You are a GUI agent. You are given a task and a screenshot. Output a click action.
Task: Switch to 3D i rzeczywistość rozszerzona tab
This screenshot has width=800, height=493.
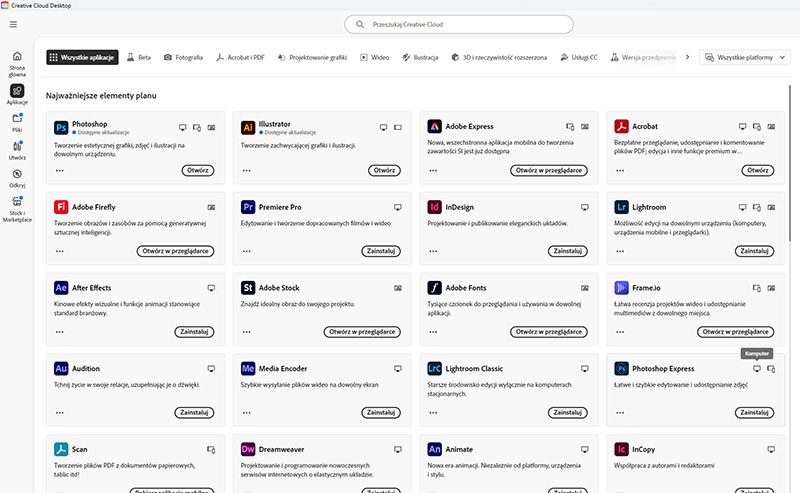(x=499, y=57)
